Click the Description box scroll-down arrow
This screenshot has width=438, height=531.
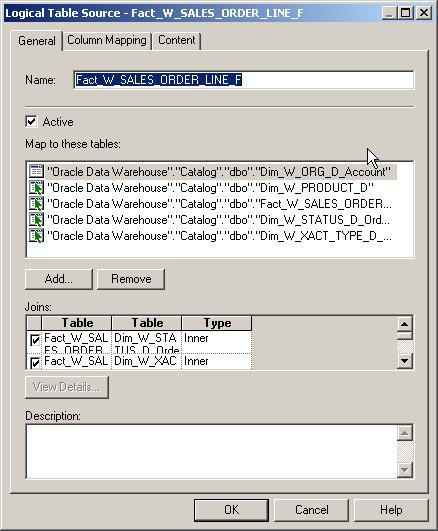(404, 470)
